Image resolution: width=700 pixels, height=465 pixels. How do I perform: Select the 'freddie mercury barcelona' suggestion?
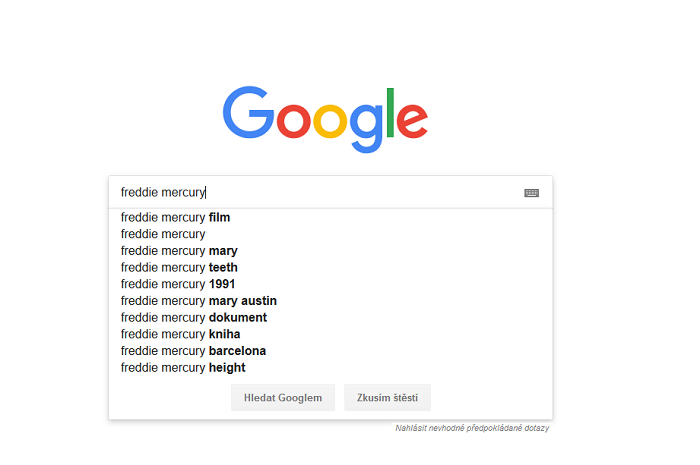(x=193, y=351)
